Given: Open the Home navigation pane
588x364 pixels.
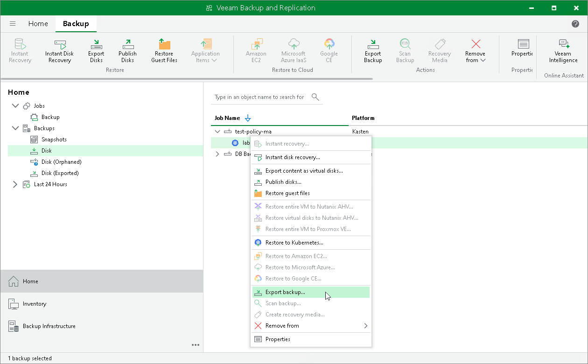Looking at the screenshot, I should [102, 281].
